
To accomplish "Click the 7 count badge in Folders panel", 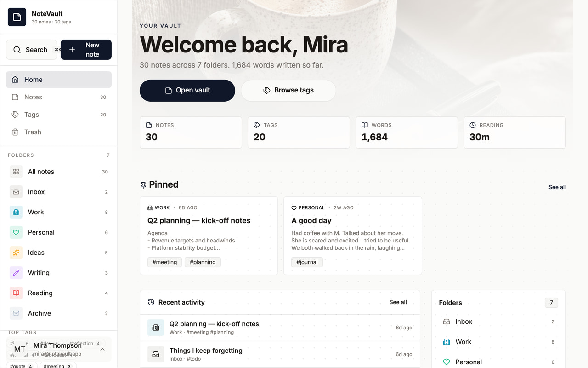I will pyautogui.click(x=551, y=303).
